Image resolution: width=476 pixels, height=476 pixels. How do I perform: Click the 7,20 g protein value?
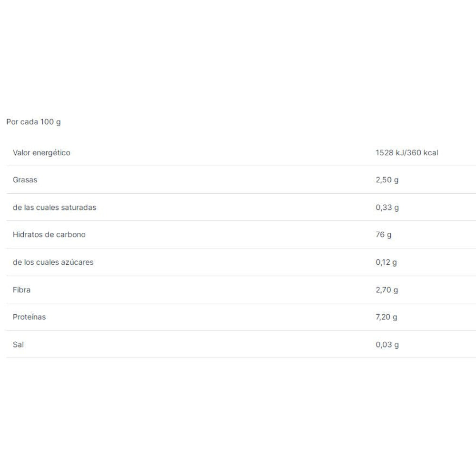tap(386, 317)
